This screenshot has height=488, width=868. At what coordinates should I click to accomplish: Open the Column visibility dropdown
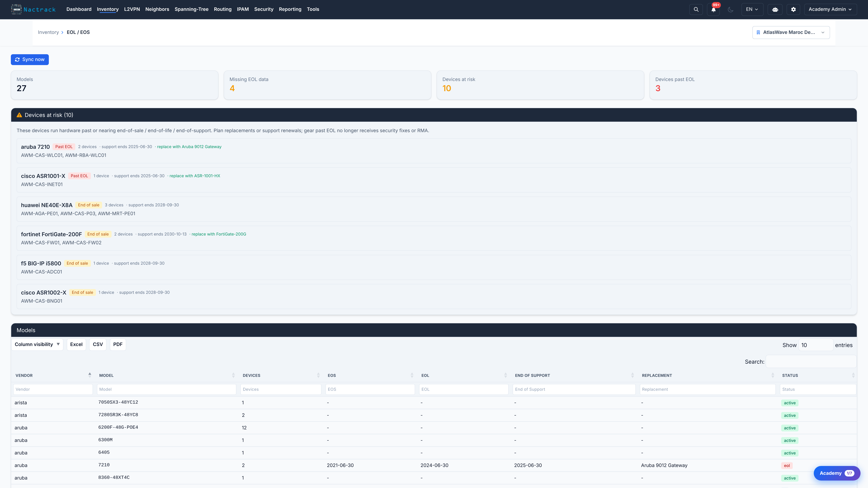click(x=37, y=344)
